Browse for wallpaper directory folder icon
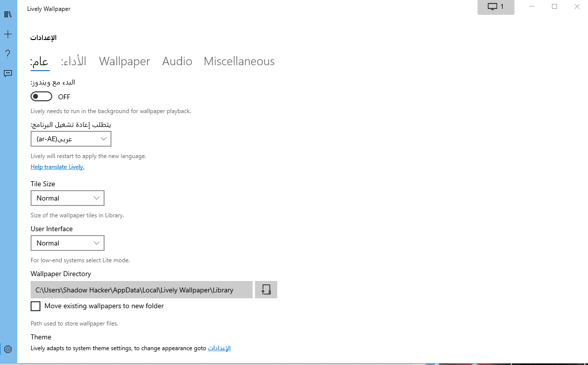This screenshot has width=588, height=365. (266, 289)
